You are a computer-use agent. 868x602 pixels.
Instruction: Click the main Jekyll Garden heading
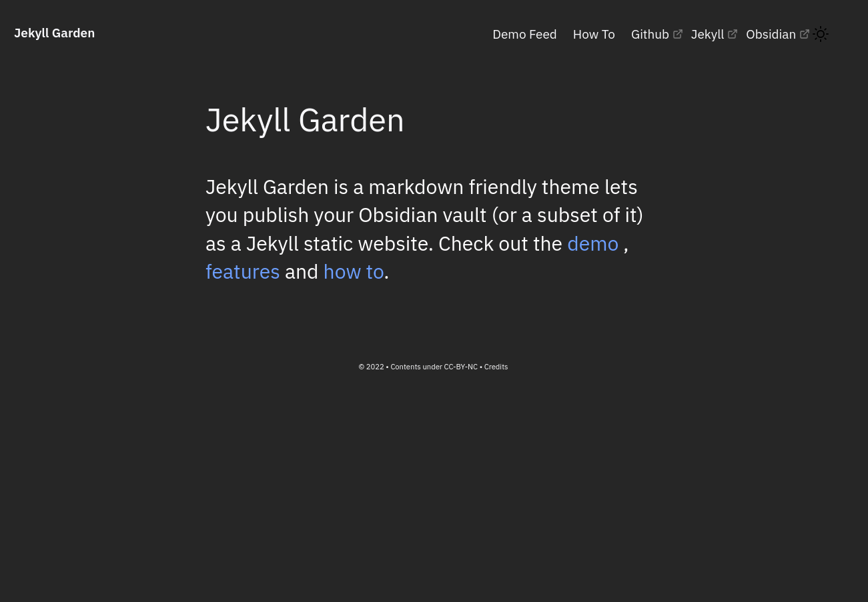coord(304,119)
